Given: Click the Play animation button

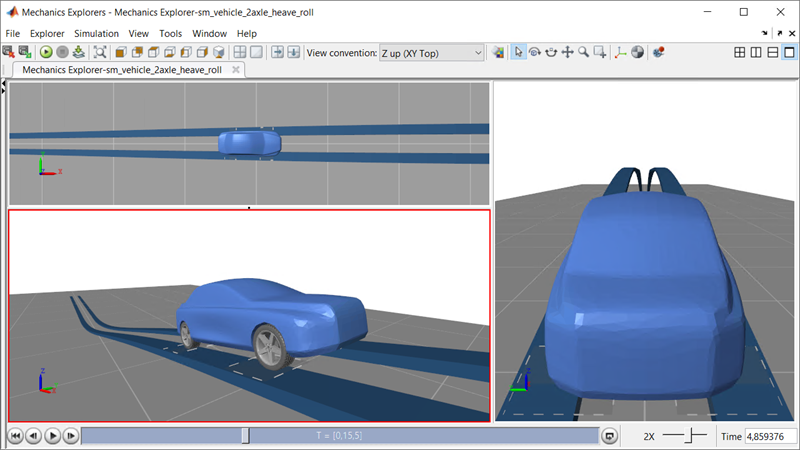Looking at the screenshot, I should (53, 436).
